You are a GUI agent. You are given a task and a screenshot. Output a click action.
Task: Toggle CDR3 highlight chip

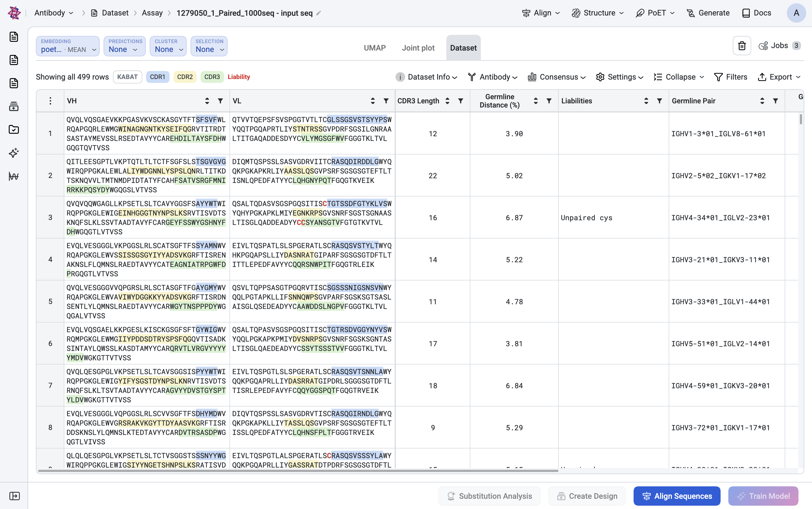(x=212, y=77)
